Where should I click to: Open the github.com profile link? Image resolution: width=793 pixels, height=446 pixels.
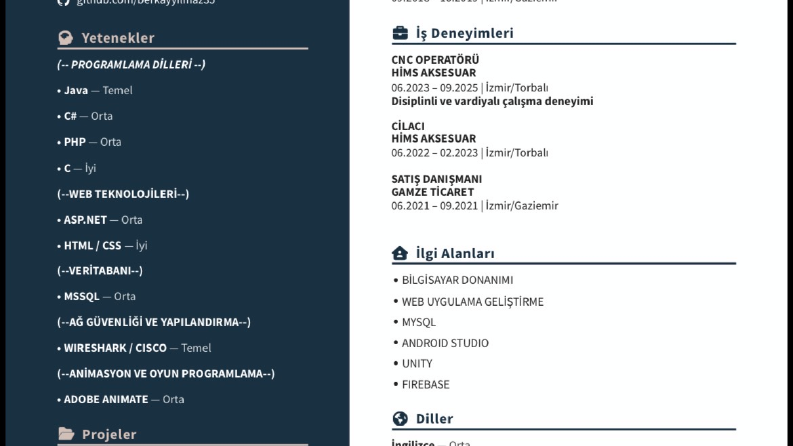pyautogui.click(x=146, y=2)
